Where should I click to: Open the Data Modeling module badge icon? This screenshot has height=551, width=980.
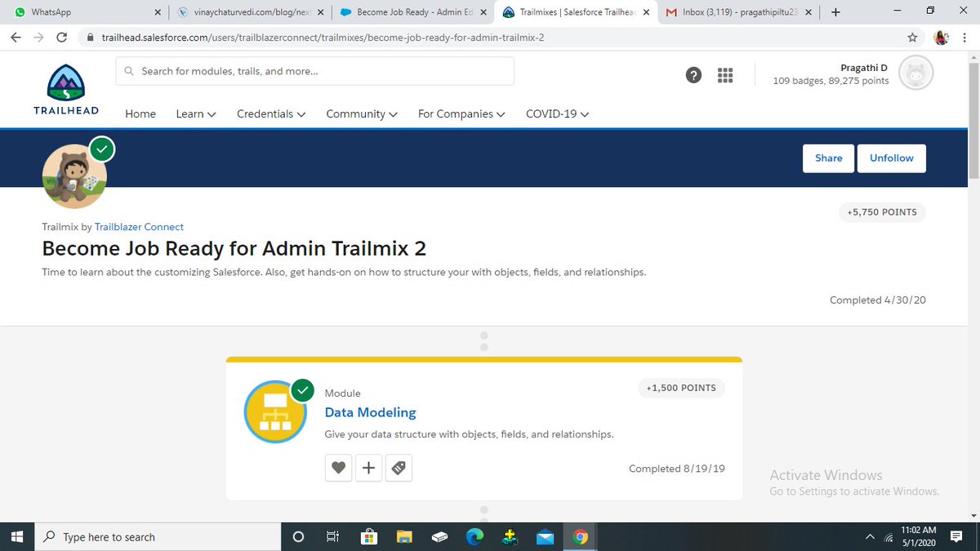tap(275, 412)
